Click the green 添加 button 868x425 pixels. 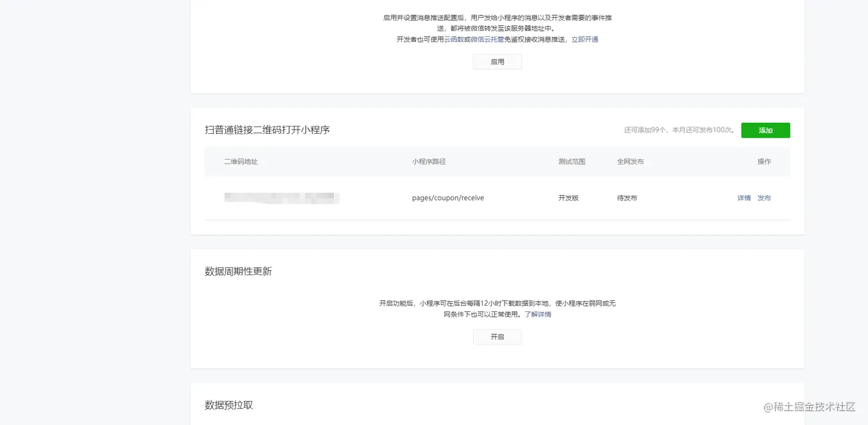pyautogui.click(x=765, y=130)
